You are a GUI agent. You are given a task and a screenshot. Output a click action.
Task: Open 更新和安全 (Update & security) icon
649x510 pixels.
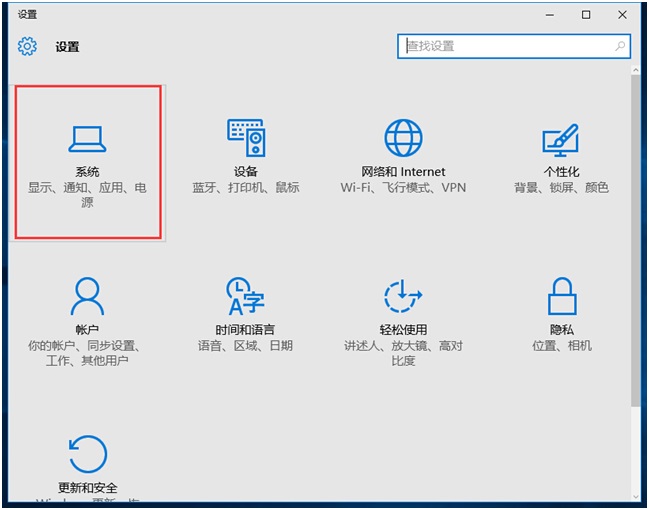click(x=87, y=454)
